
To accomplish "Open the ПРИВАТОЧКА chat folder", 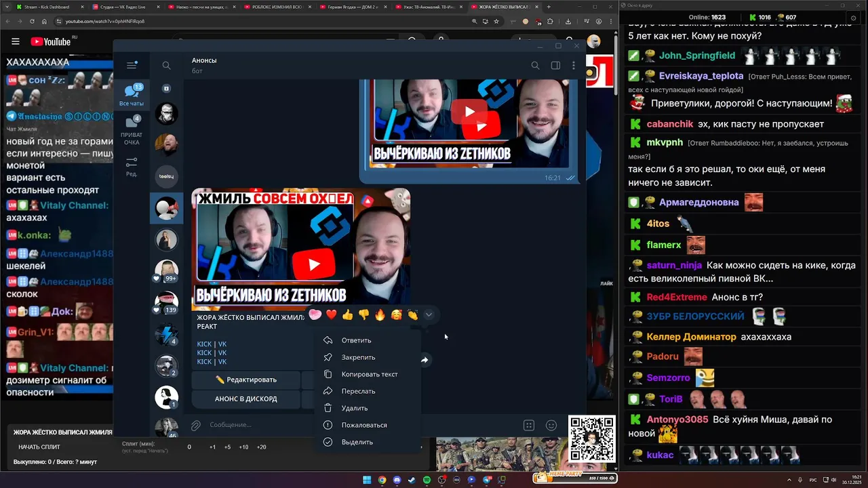I will tap(132, 130).
